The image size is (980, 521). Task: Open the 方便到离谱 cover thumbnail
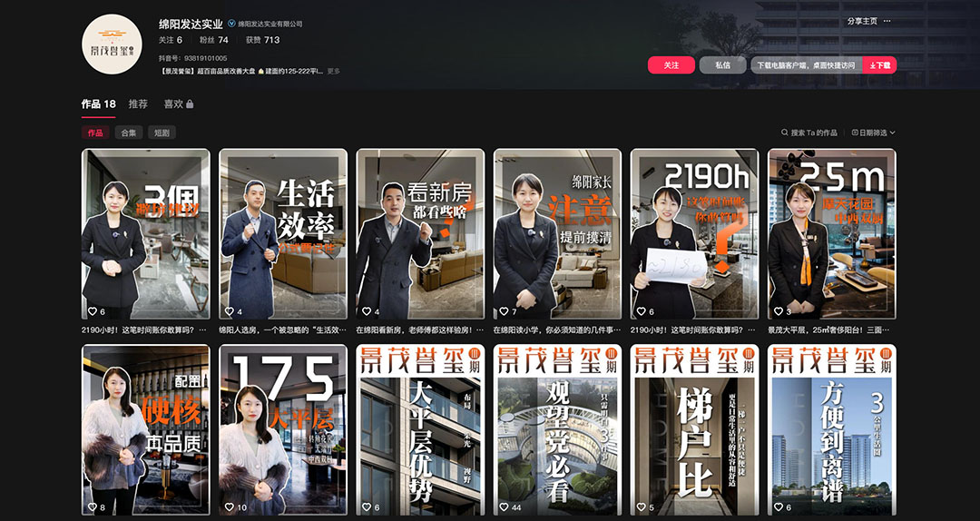pyautogui.click(x=832, y=429)
